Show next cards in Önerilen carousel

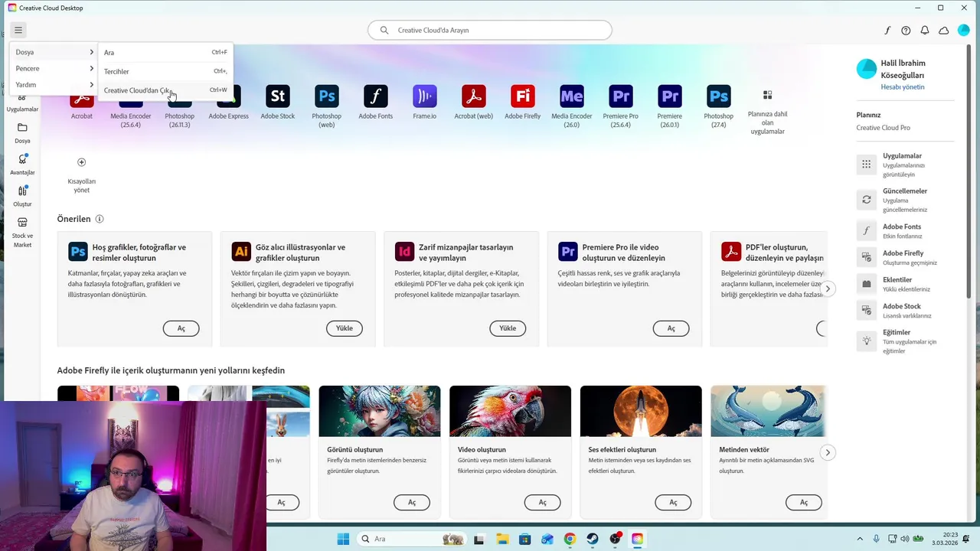(x=828, y=289)
